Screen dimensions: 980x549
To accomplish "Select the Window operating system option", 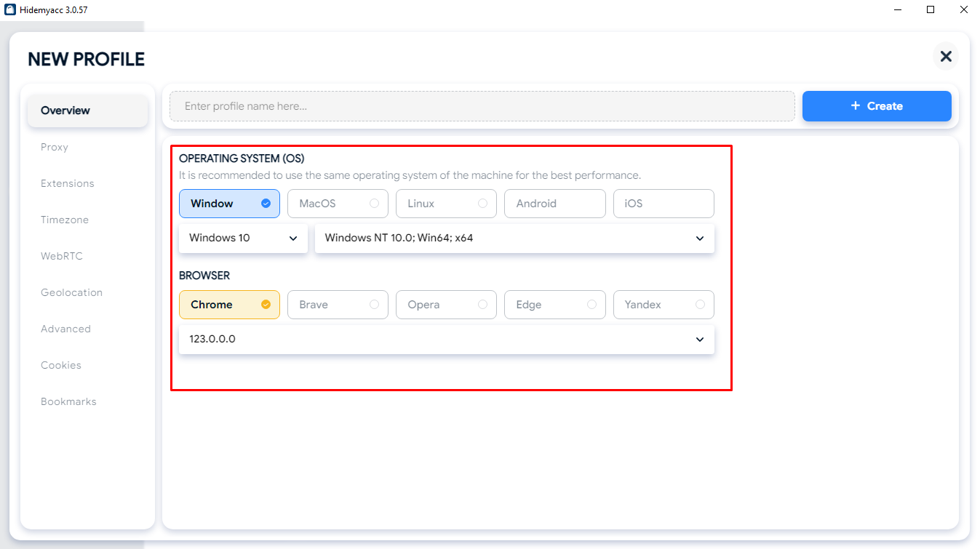I will [x=229, y=204].
